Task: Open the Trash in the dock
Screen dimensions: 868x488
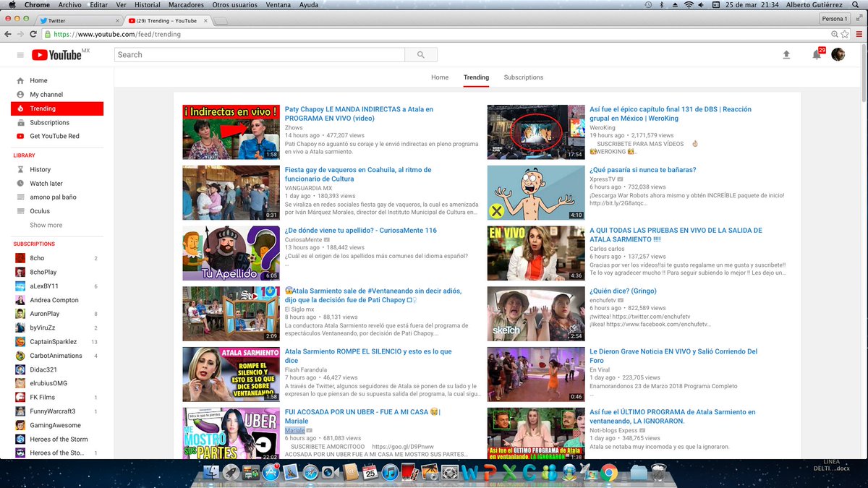Action: 658,473
